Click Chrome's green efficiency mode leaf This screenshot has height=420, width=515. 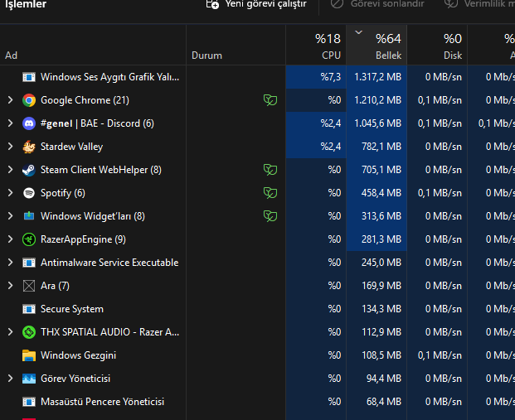(x=270, y=100)
